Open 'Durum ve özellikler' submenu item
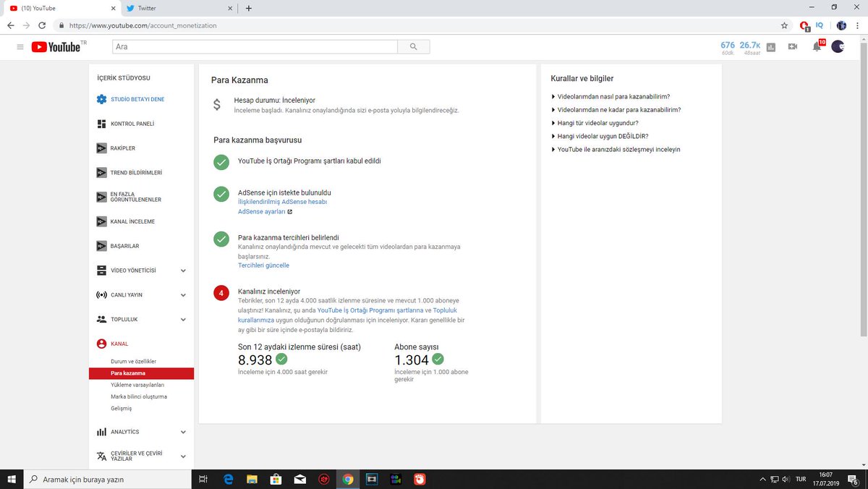The height and width of the screenshot is (489, 868). 133,361
